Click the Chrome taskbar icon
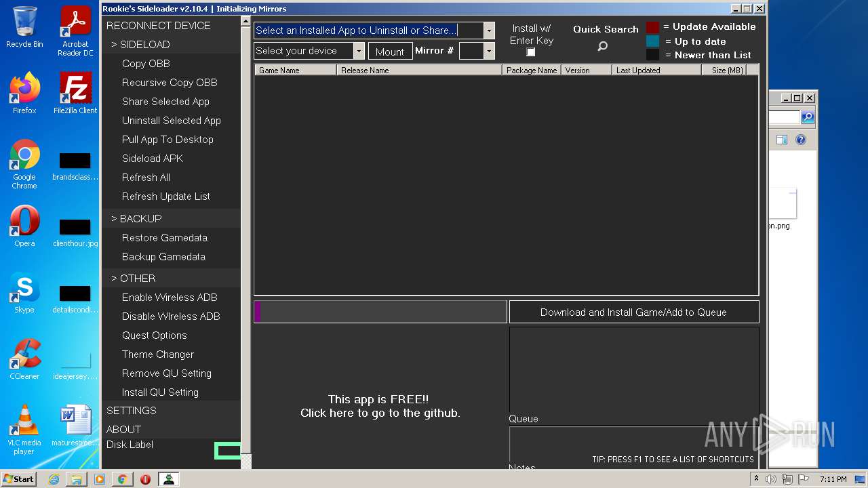 pyautogui.click(x=122, y=479)
